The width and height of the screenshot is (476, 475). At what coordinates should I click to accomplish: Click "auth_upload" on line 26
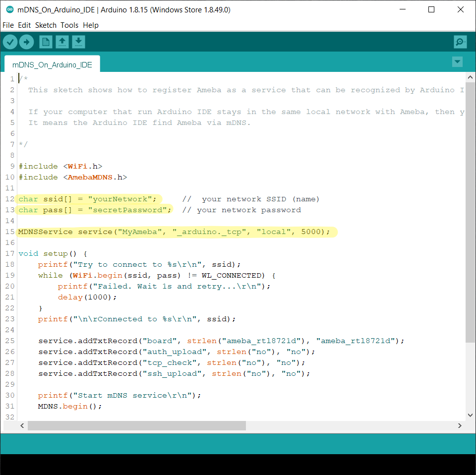point(174,352)
